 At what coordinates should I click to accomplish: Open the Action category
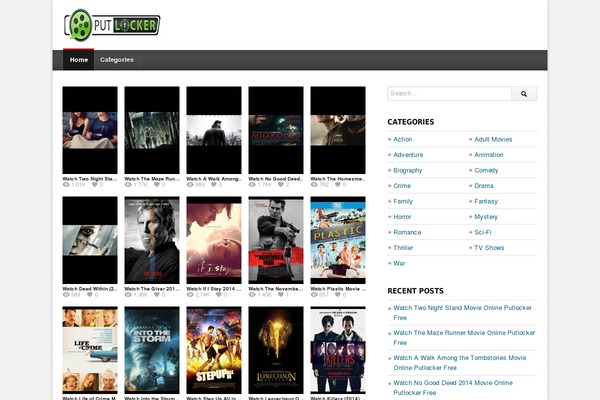[403, 139]
